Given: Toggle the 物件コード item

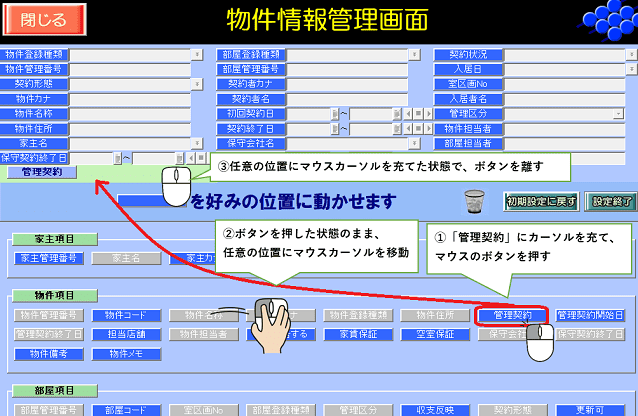Looking at the screenshot, I should (126, 315).
